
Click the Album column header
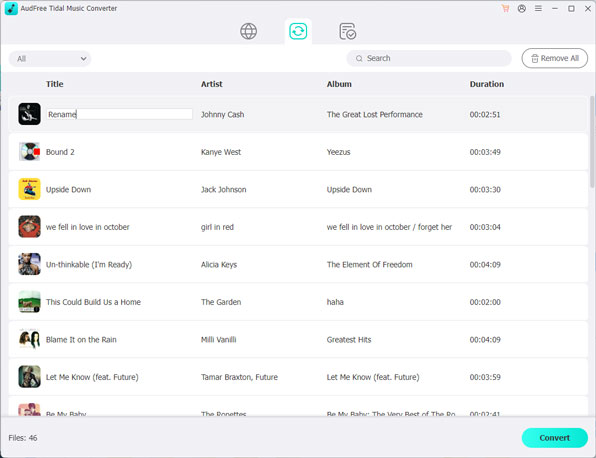click(339, 84)
